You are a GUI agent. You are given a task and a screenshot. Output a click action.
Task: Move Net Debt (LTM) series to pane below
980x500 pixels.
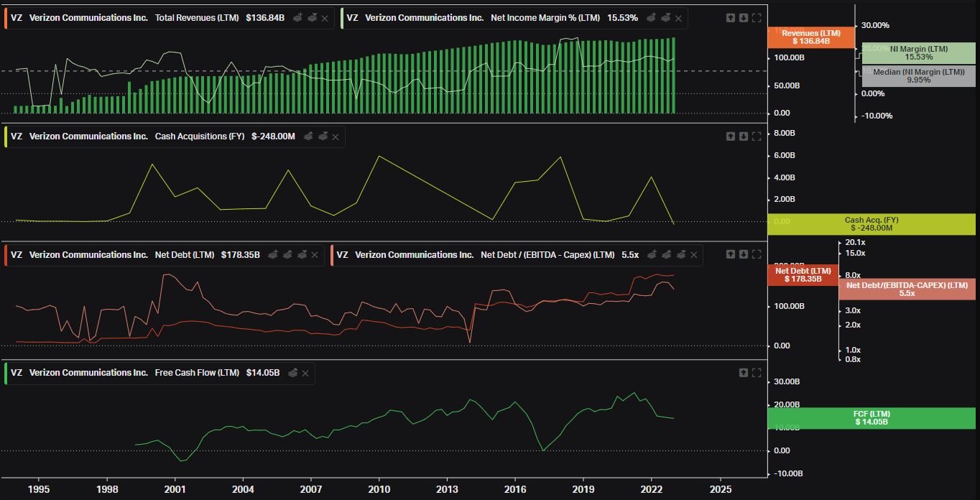tap(302, 255)
